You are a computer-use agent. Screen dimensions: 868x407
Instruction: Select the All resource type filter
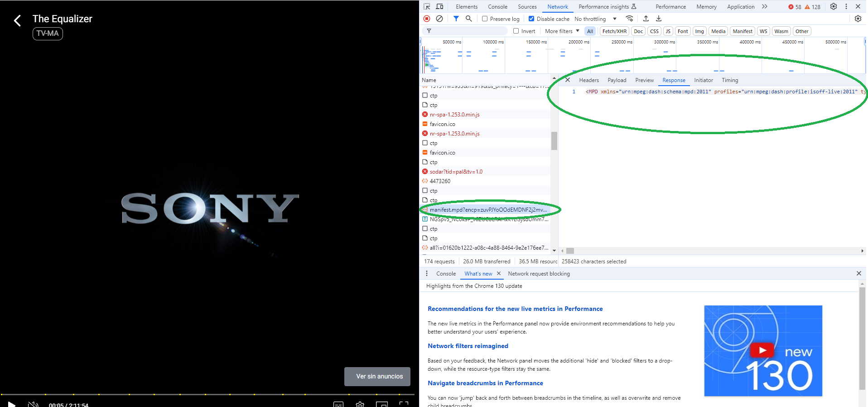click(590, 31)
